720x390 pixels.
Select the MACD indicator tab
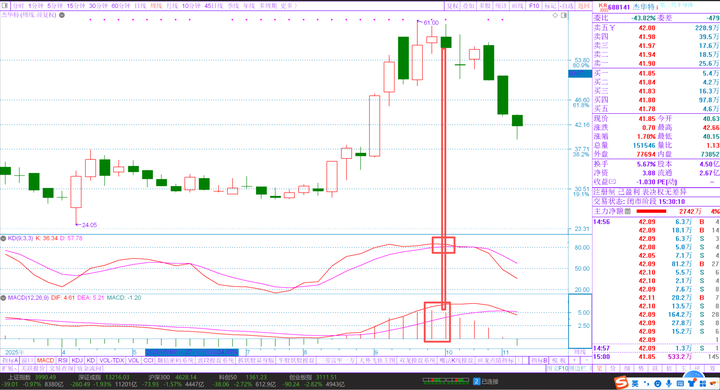[x=45, y=361]
